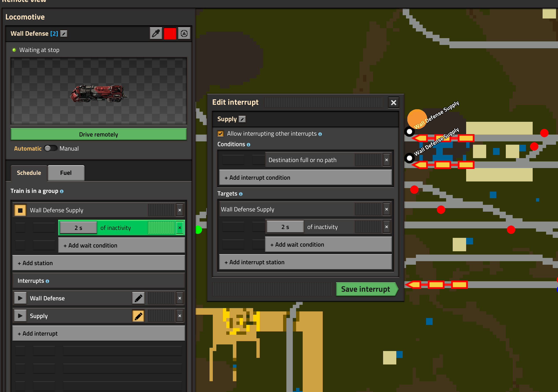Image resolution: width=558 pixels, height=392 pixels.
Task: Remove Destination full or no path condition
Action: 386,160
